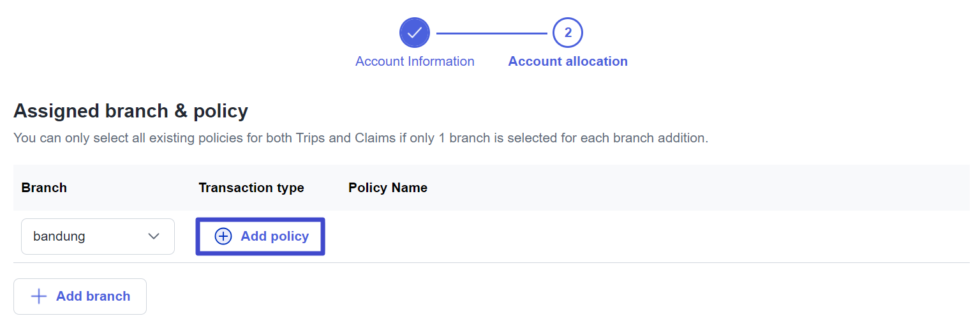This screenshot has width=980, height=323.
Task: Click the Trips and Claims policy description text
Action: [360, 138]
